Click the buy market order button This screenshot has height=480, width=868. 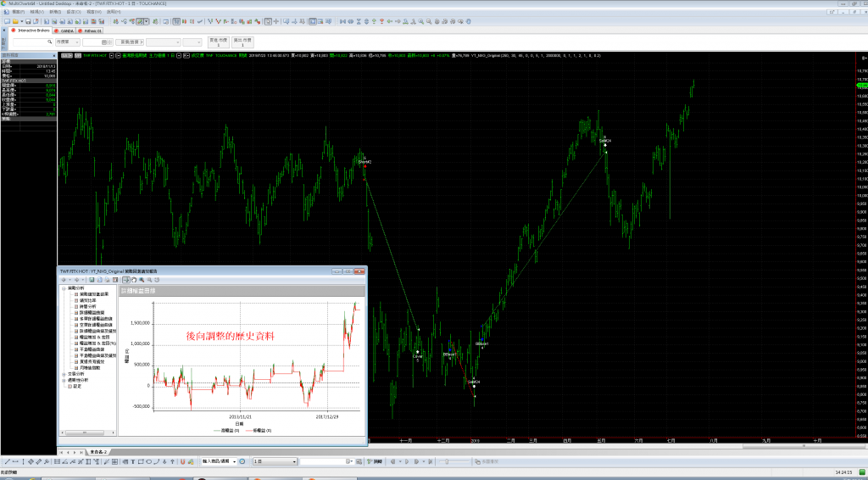pyautogui.click(x=217, y=41)
